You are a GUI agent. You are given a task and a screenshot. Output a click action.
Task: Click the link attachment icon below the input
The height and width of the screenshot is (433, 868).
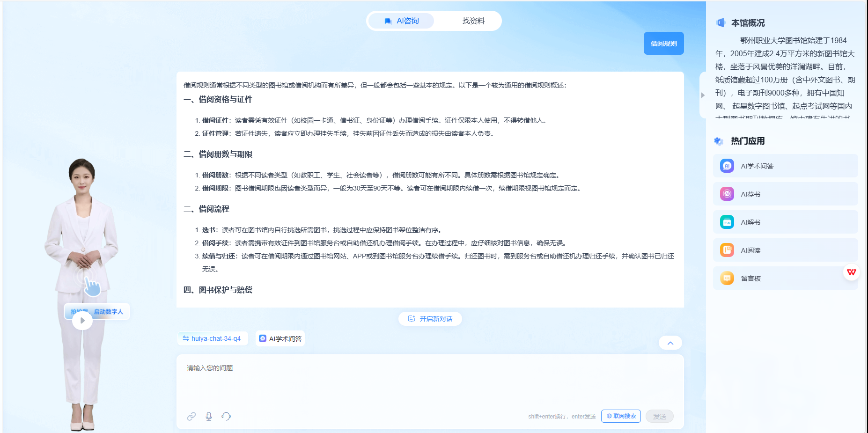[191, 416]
